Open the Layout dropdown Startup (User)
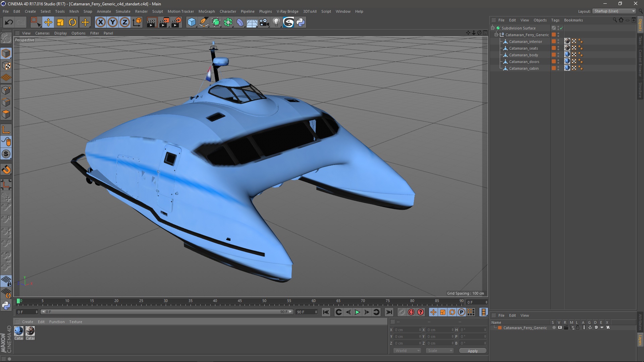The image size is (644, 362). (614, 11)
